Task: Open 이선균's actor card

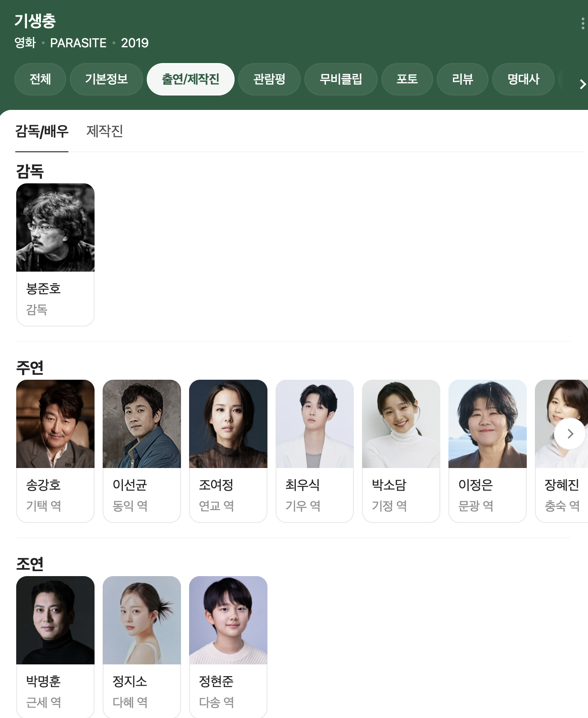Action: [142, 451]
